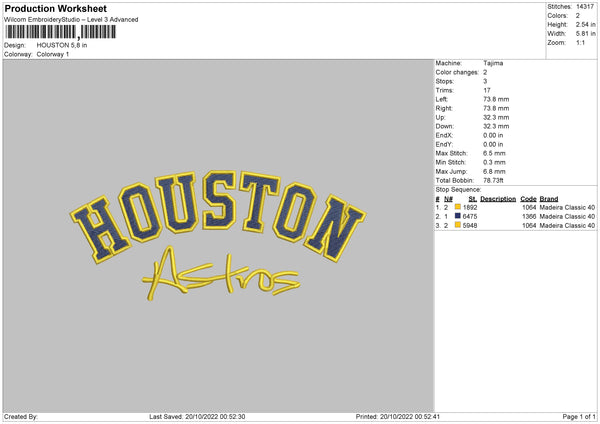Click 'Madeira Classic 40' brand in stop row 2
Screen dimensions: 600x424
click(567, 217)
